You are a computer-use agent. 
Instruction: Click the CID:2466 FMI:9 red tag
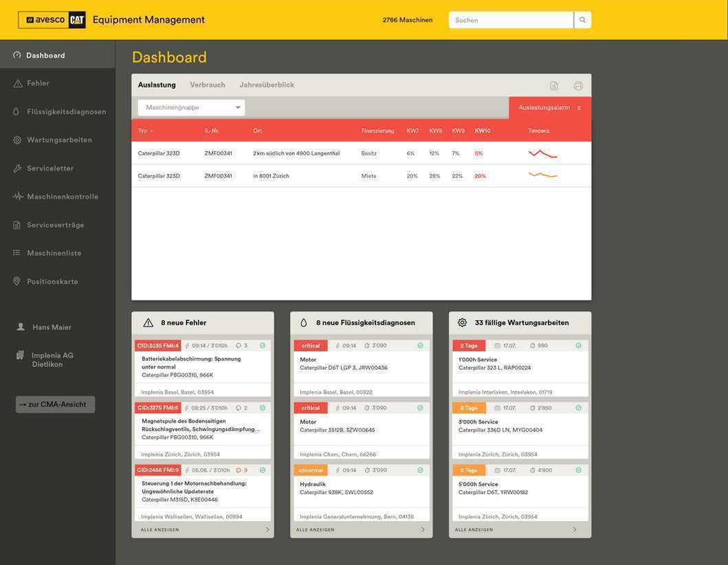[158, 470]
